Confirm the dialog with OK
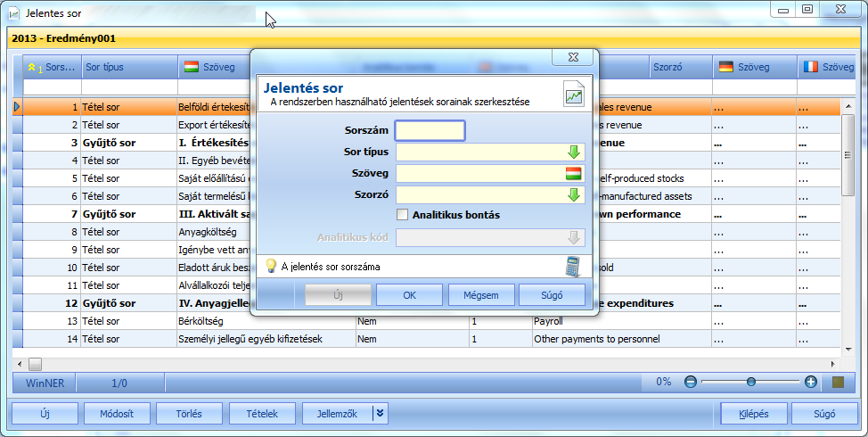868x437 pixels. click(409, 295)
